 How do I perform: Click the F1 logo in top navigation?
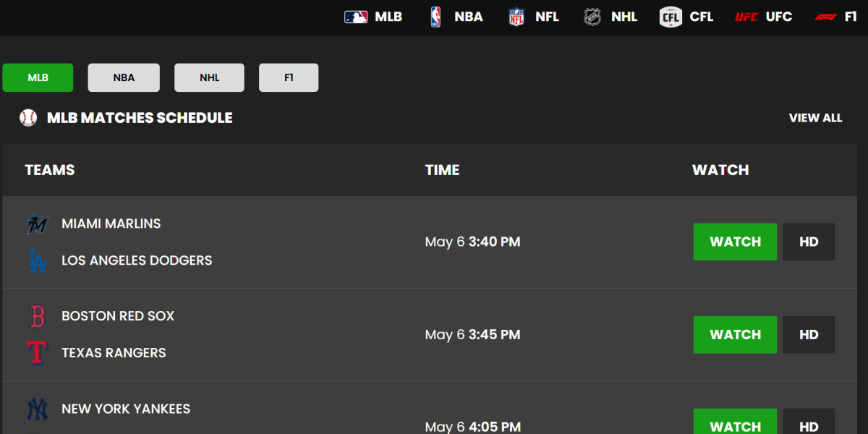pos(825,17)
